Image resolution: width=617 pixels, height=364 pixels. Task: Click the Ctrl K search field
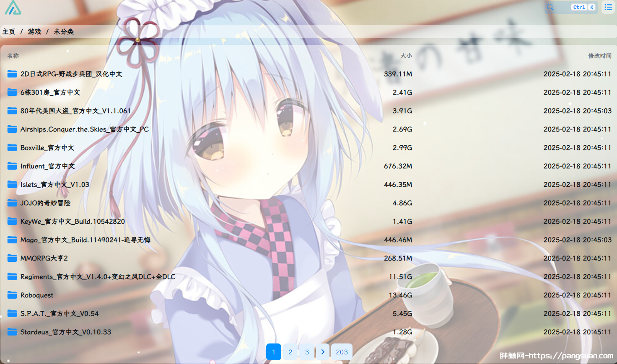[572, 7]
